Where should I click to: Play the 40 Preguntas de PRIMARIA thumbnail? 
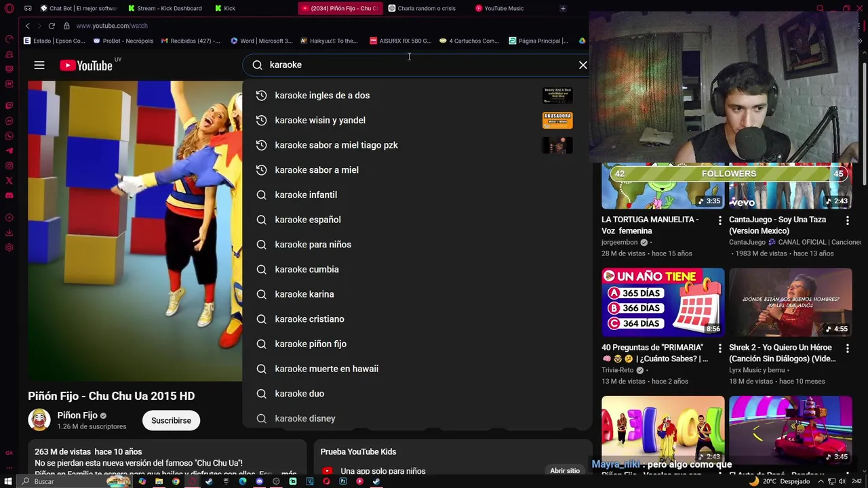[x=663, y=302]
